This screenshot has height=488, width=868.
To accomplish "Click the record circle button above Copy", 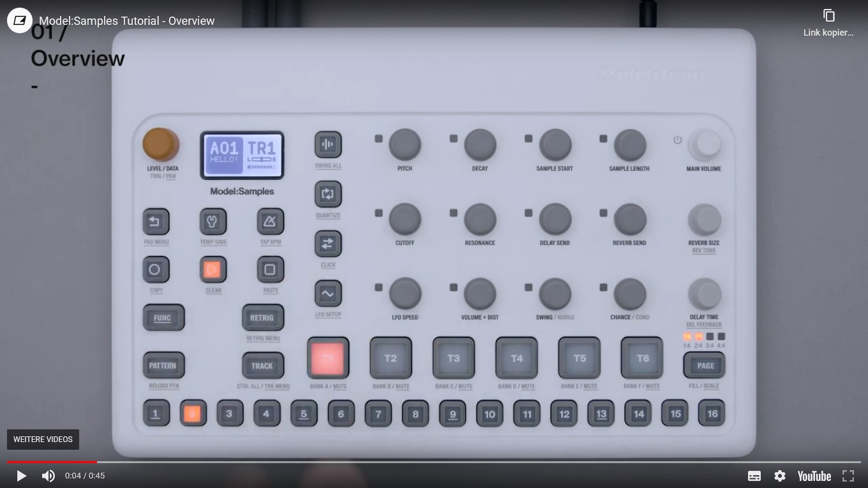I will pyautogui.click(x=156, y=270).
